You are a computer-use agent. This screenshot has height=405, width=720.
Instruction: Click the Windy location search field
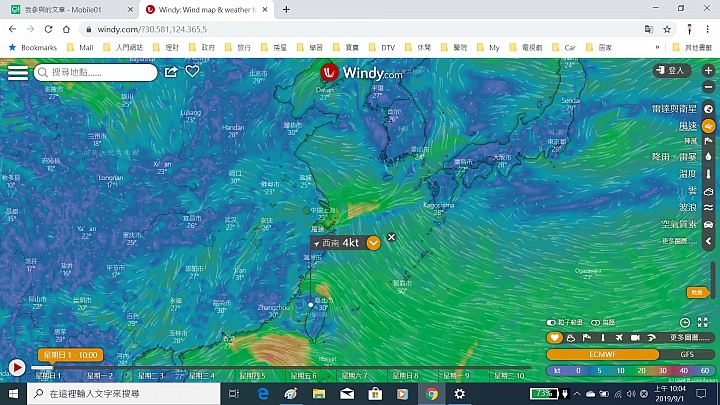click(x=96, y=72)
